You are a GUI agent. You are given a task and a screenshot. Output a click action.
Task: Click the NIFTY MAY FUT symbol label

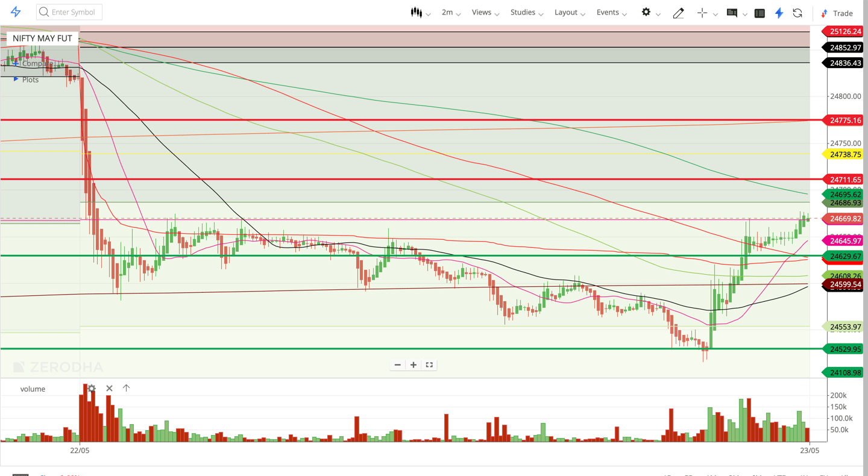pyautogui.click(x=42, y=38)
